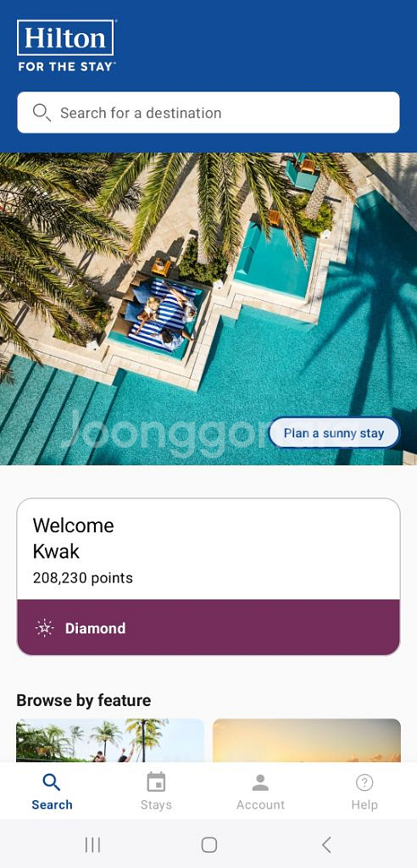Viewport: 417px width, 868px height.
Task: Open the Account person icon
Action: click(260, 782)
